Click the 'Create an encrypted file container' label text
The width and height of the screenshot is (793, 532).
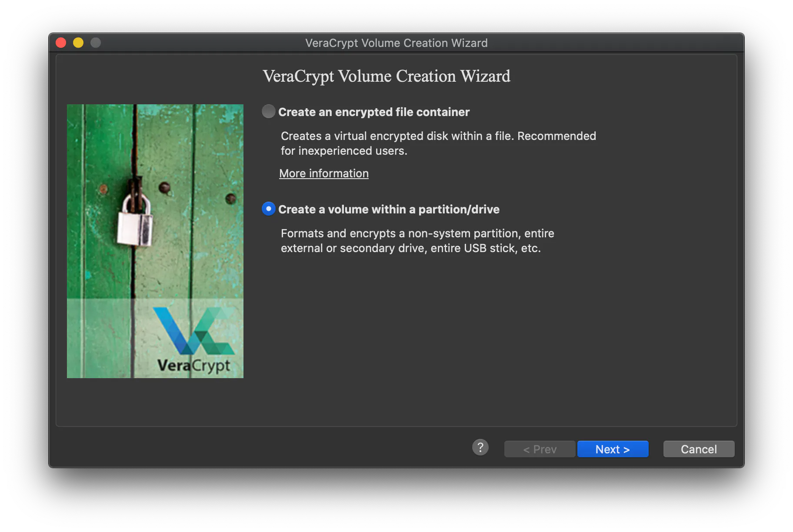373,112
